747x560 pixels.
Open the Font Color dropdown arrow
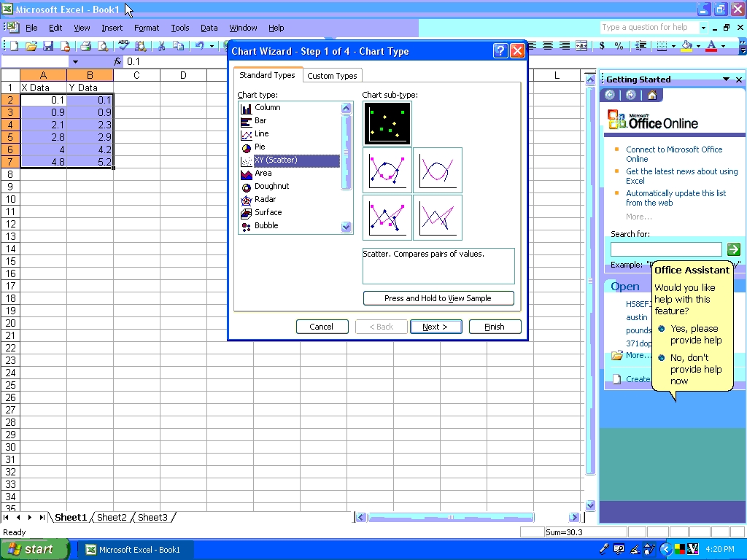click(x=723, y=46)
